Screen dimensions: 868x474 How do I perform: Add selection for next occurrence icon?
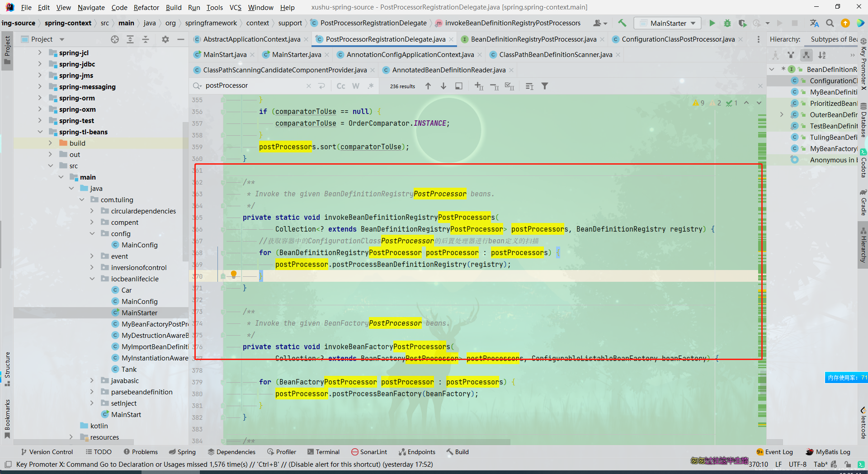(479, 86)
